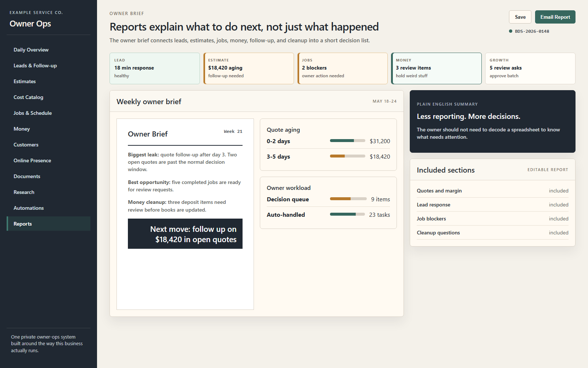Screen dimensions: 588x368
Task: Select the Money 3 review items card
Action: tap(436, 68)
